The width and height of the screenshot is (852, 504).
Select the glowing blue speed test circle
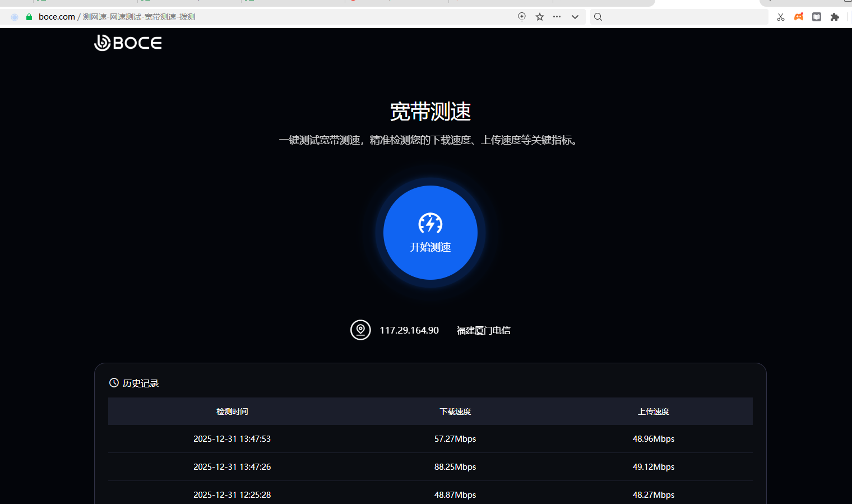pos(430,233)
